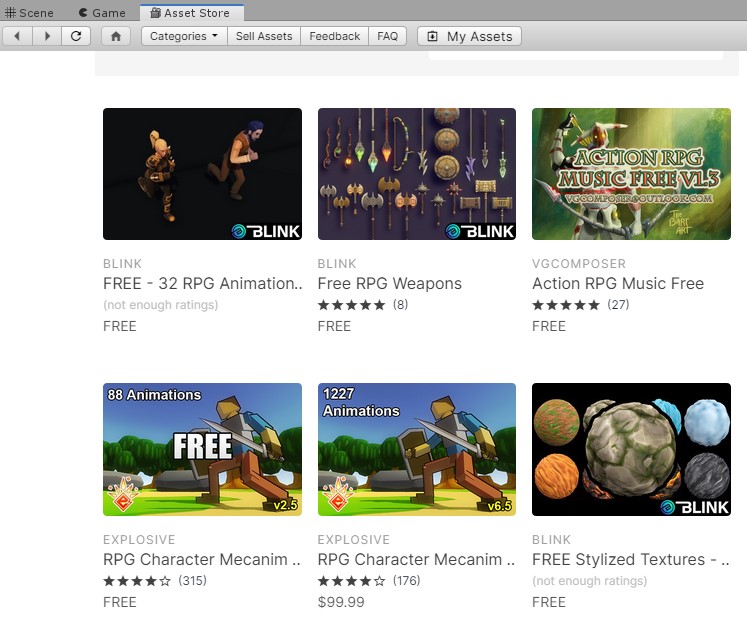Open the FREE Stylized Textures title link
Image resolution: width=747 pixels, height=618 pixels.
(x=631, y=559)
